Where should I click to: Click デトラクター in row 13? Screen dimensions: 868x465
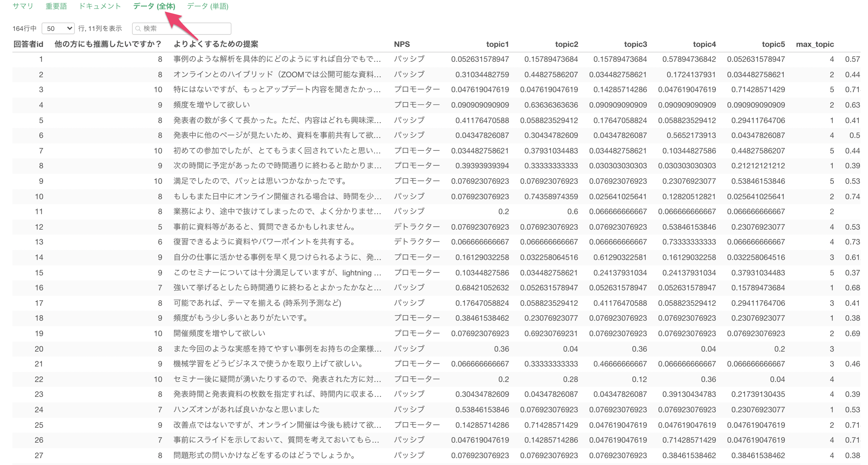point(417,242)
